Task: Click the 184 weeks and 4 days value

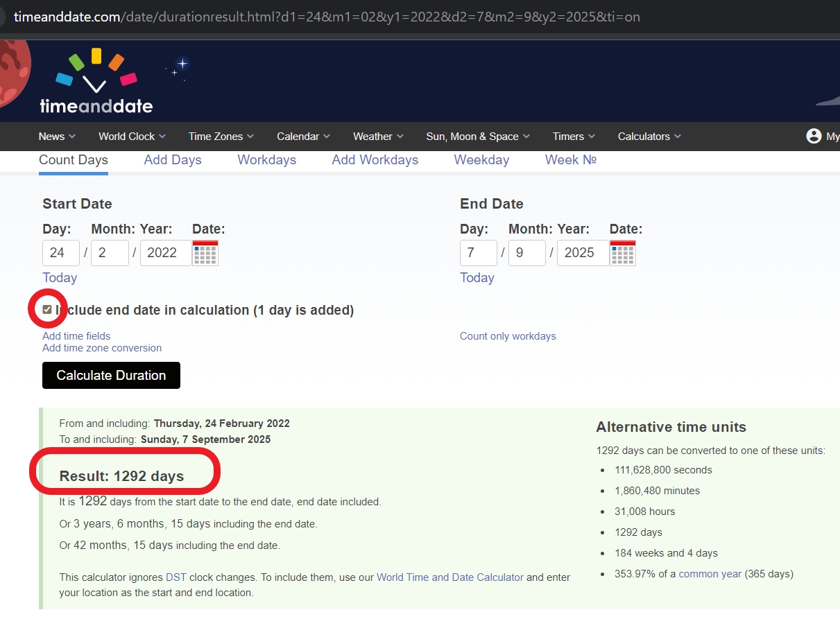Action: (667, 553)
